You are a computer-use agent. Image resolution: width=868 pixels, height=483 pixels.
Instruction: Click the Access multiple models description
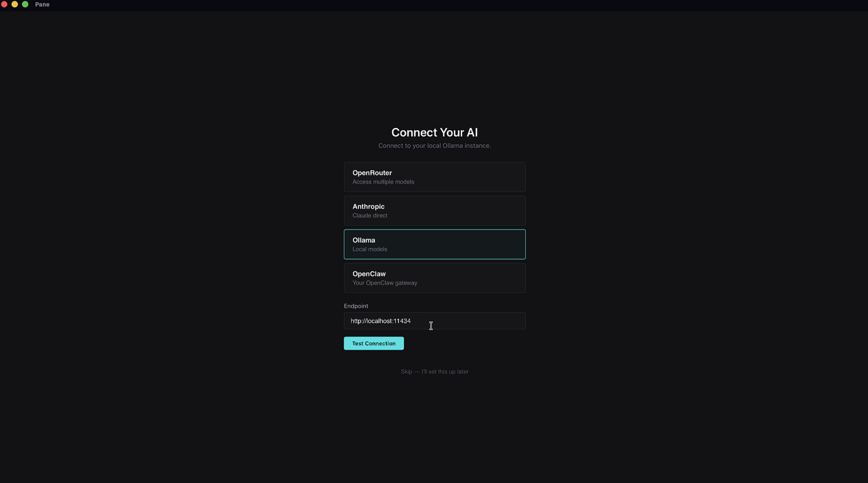point(383,182)
